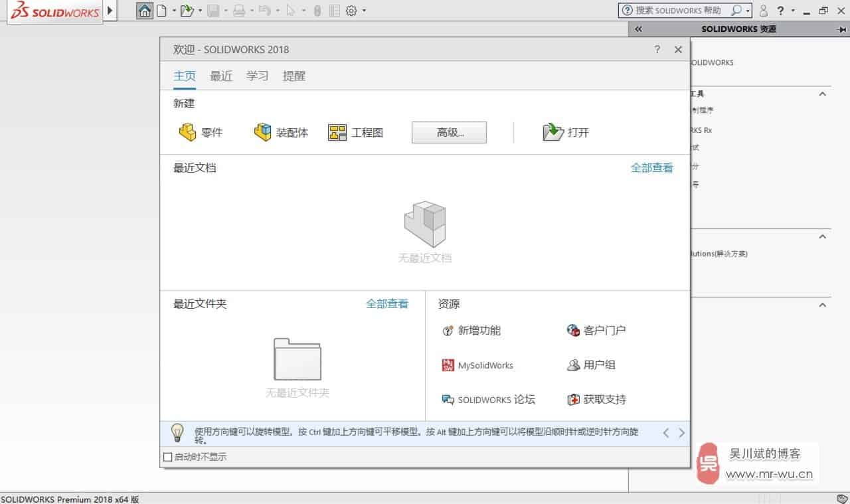
Task: Switch to the 主页 tab
Action: (185, 76)
